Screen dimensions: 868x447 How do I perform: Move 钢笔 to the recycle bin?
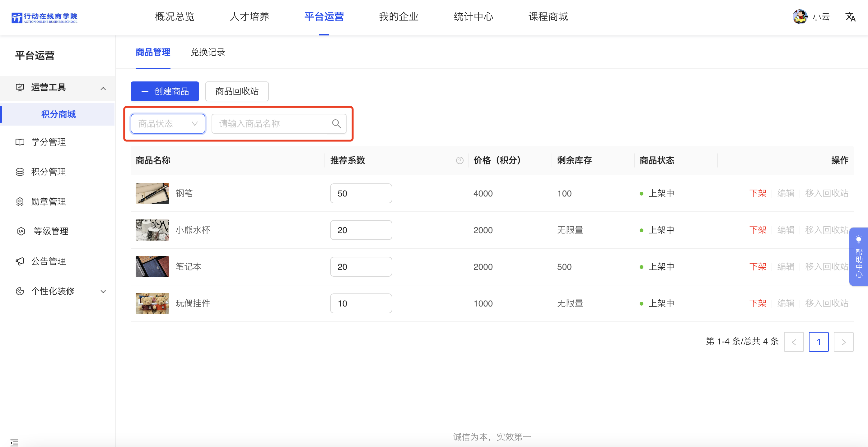point(827,193)
